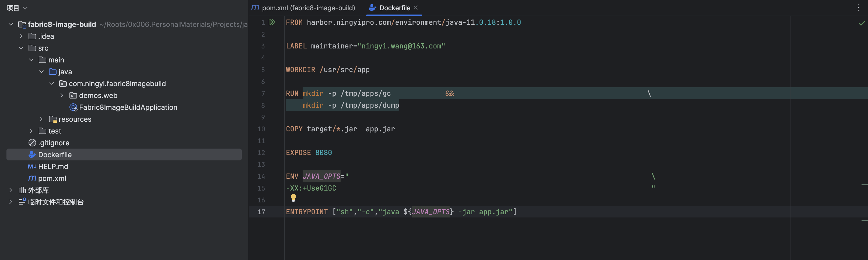Click app.jar on the COPY line
The width and height of the screenshot is (868, 260).
(380, 129)
